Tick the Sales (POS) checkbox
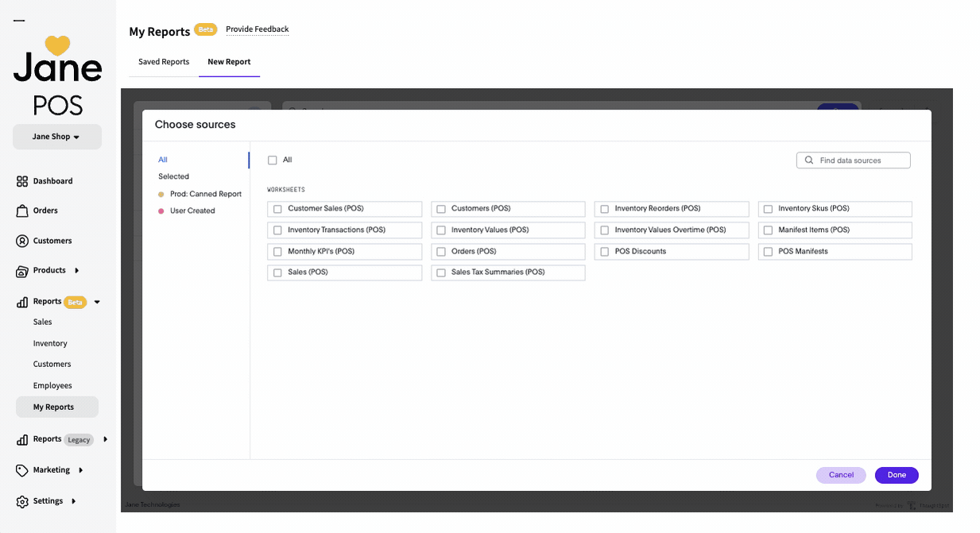This screenshot has height=533, width=980. click(x=277, y=272)
